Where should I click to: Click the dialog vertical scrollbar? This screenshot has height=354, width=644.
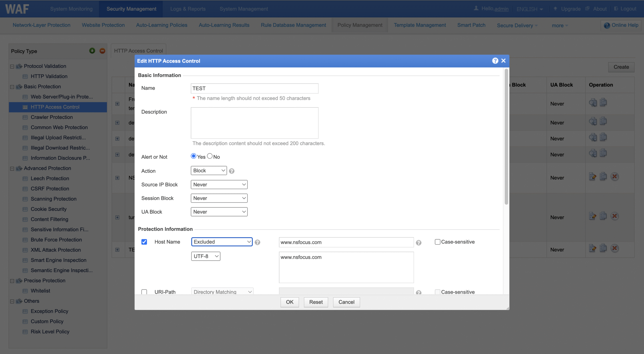506,137
